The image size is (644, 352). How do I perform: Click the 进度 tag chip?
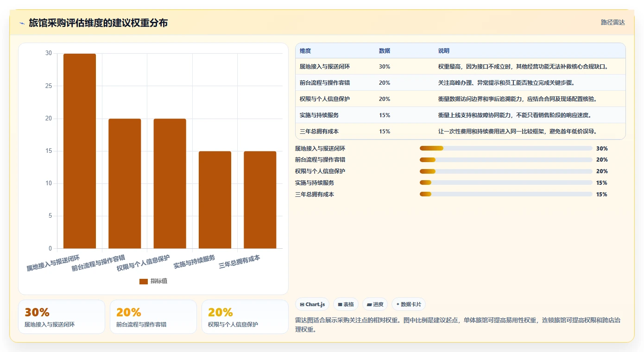[375, 304]
